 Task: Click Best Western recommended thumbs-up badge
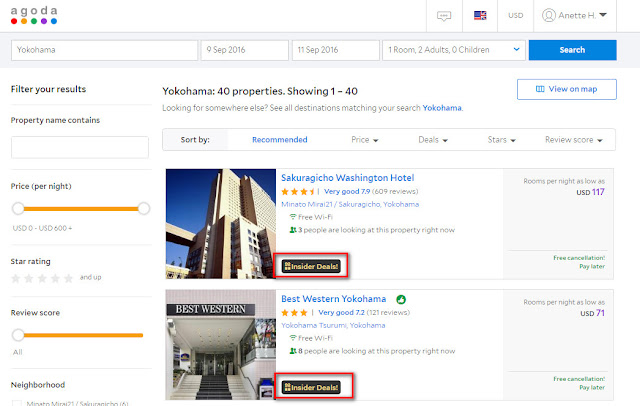point(401,300)
